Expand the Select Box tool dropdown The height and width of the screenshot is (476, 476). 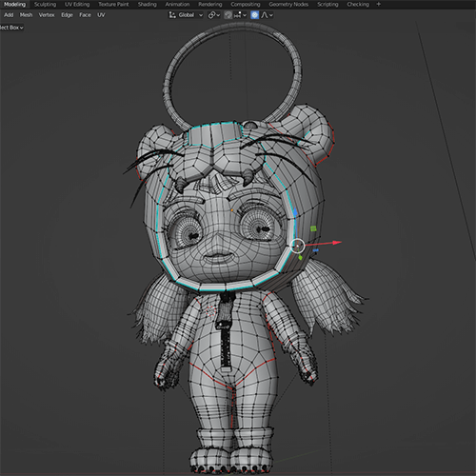(11, 28)
